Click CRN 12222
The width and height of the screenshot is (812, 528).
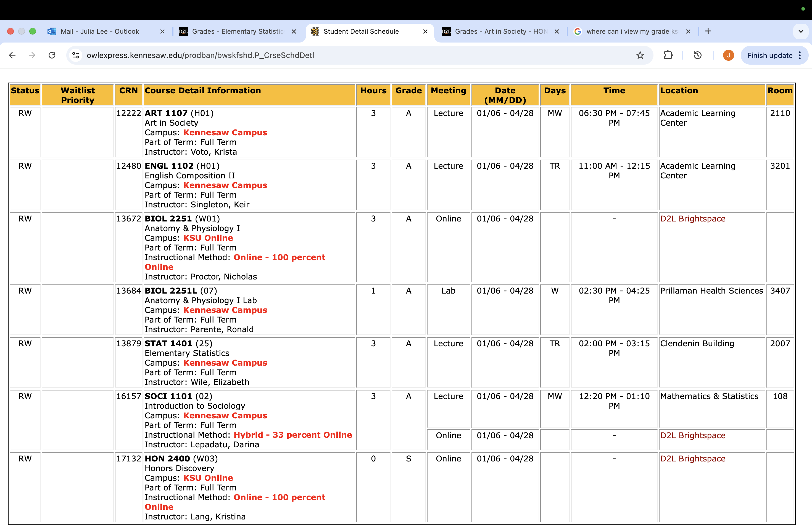129,113
